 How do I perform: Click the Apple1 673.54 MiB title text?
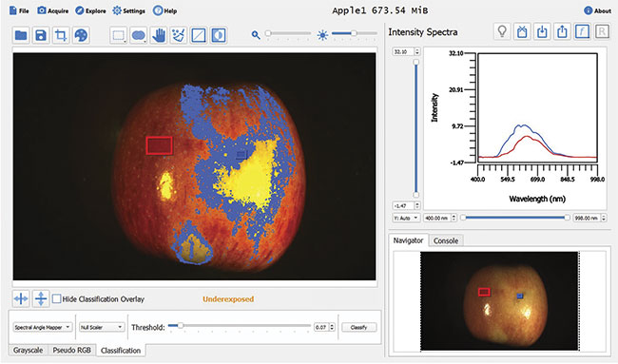click(380, 10)
